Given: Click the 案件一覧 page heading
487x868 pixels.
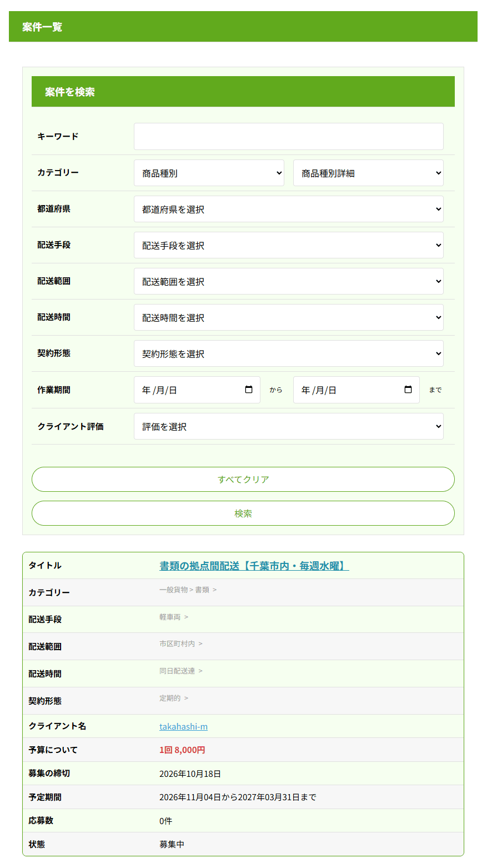Looking at the screenshot, I should pyautogui.click(x=42, y=27).
